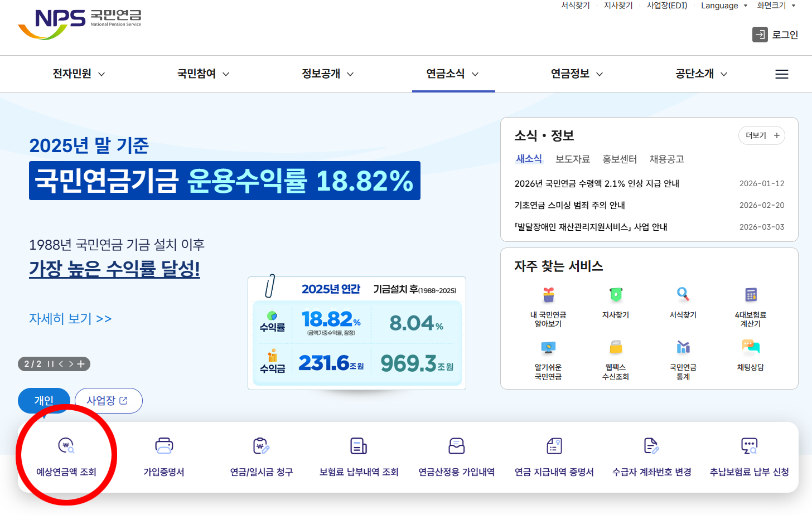Open 지사찾기 map pin icon
812x515 pixels.
[616, 294]
